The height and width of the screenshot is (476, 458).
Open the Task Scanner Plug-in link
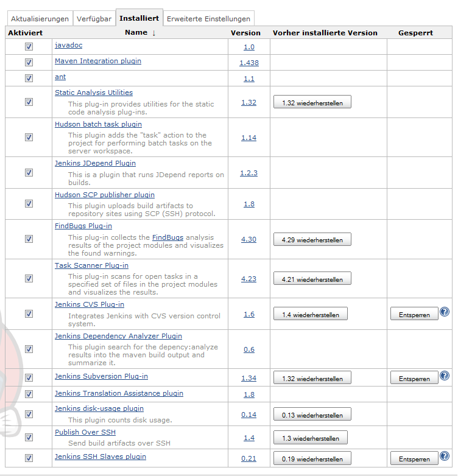[91, 265]
